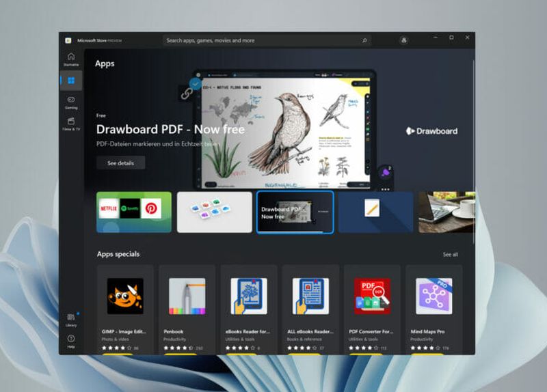The image size is (547, 392).
Task: Open See all for Apps specials
Action: point(451,254)
